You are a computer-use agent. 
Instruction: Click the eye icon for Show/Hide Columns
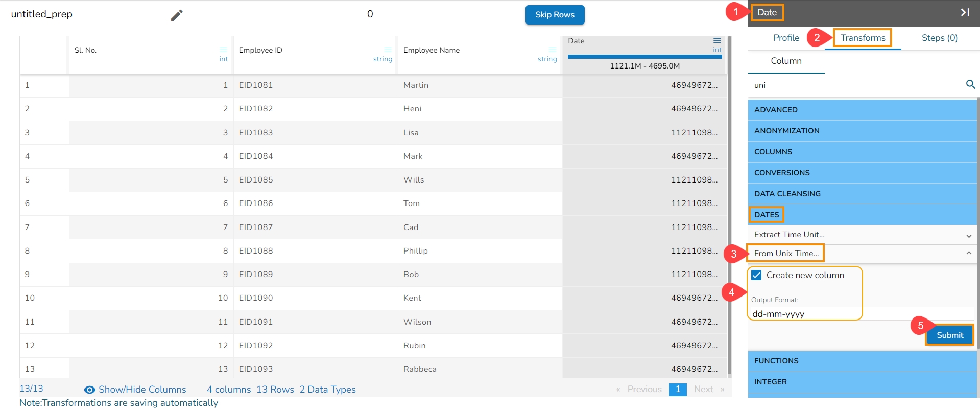click(x=89, y=390)
